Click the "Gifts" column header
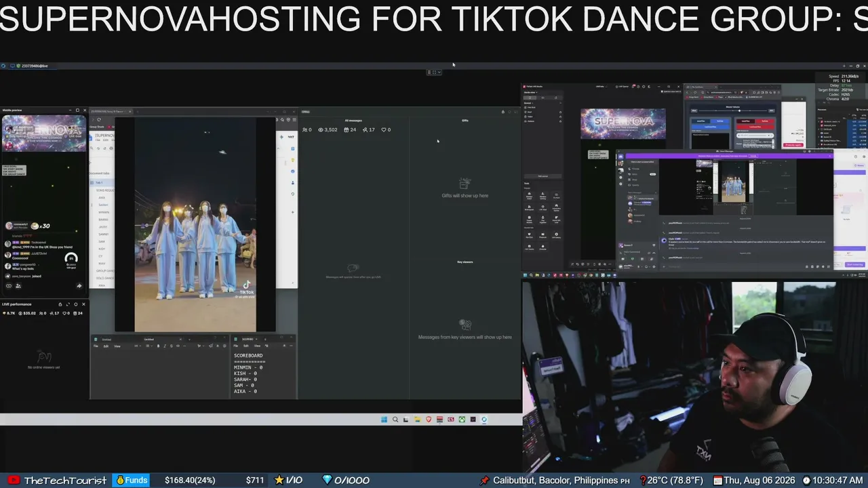868x488 pixels. 465,121
